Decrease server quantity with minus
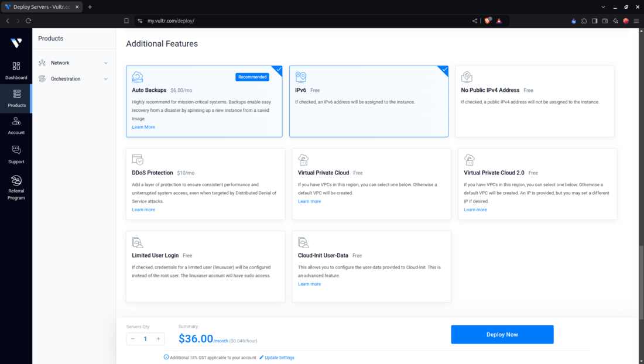644x364 pixels. (x=133, y=339)
